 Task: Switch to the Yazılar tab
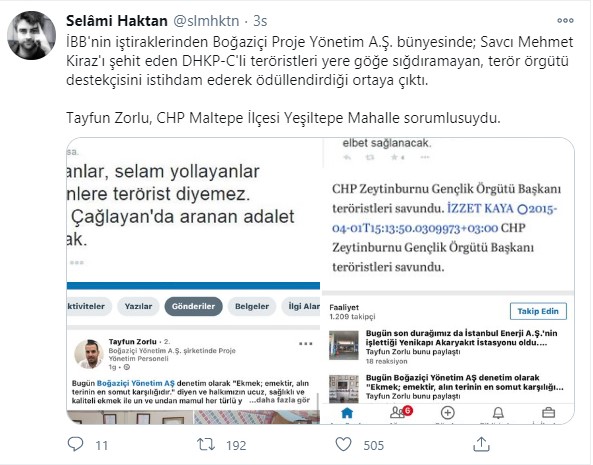pyautogui.click(x=138, y=306)
